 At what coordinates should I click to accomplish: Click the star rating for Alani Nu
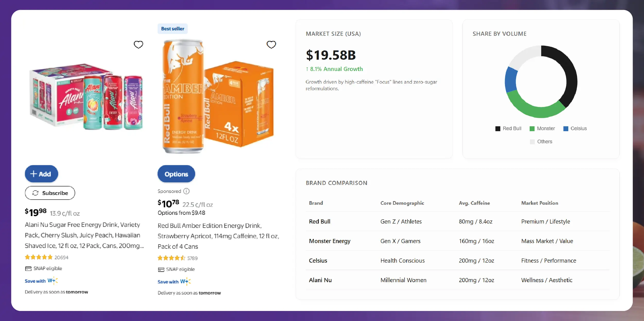pos(39,257)
